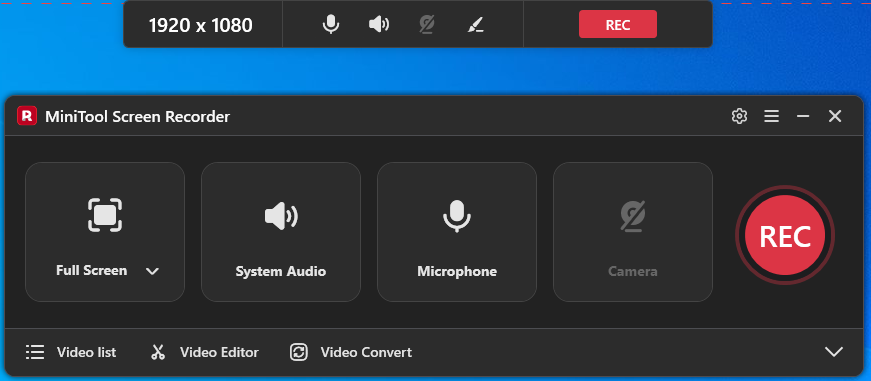
Task: Select the Full Screen recording area card
Action: tap(105, 232)
